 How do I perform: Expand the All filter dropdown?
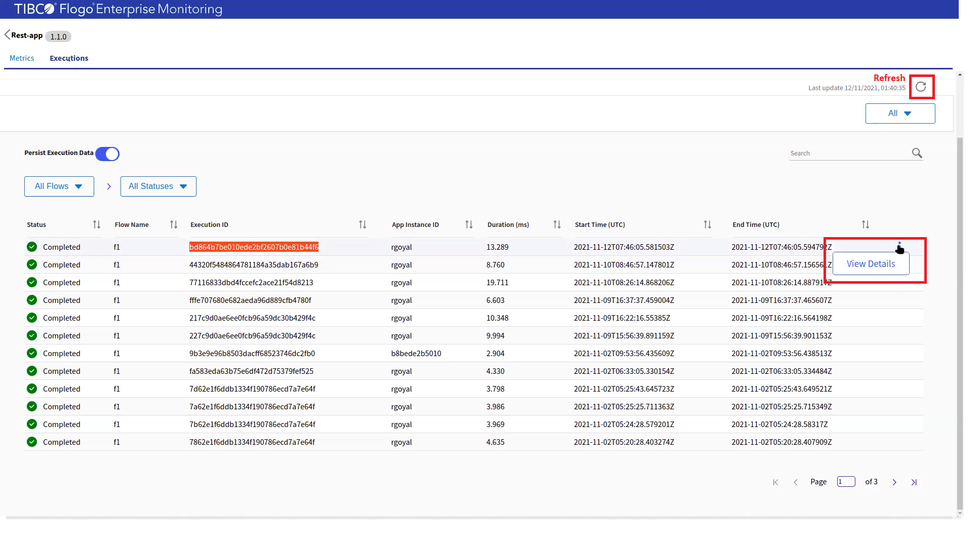pyautogui.click(x=900, y=113)
